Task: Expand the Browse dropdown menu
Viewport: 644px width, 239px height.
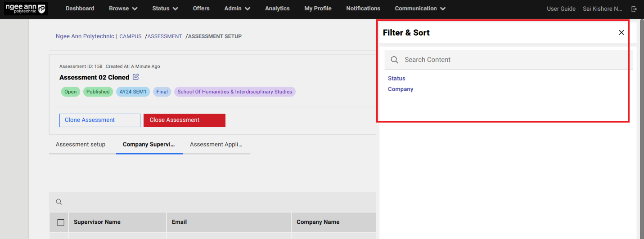Action: [x=123, y=9]
